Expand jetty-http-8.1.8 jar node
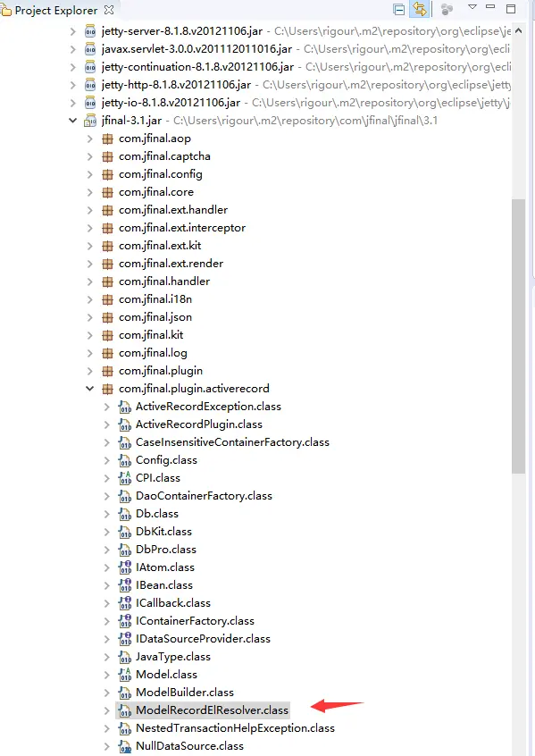The width and height of the screenshot is (535, 756). click(72, 85)
